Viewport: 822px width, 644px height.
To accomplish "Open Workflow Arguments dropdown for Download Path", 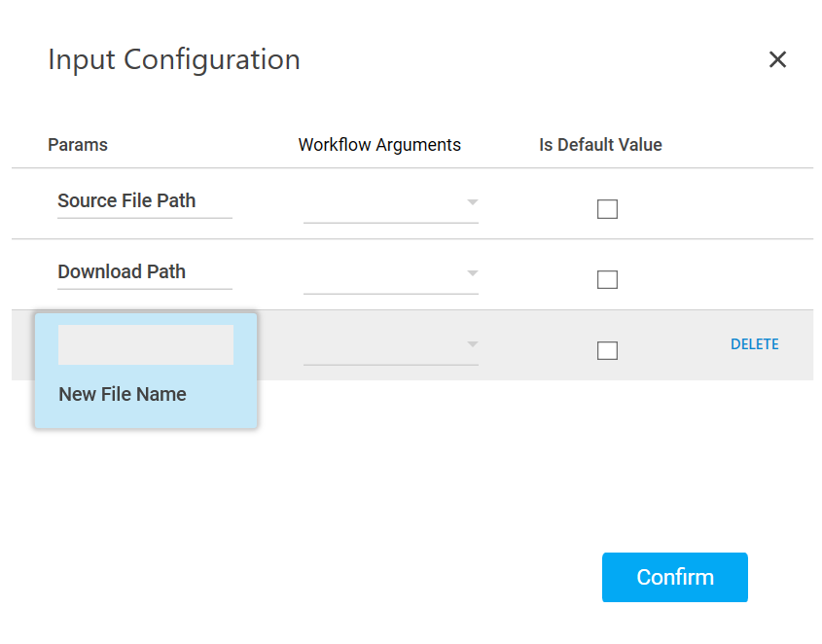I will tap(390, 274).
